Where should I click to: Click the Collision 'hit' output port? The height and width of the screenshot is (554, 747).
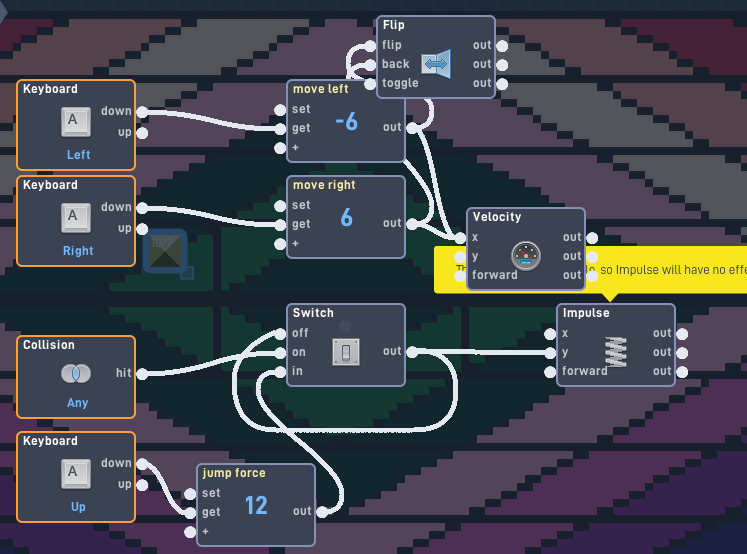pos(142,374)
